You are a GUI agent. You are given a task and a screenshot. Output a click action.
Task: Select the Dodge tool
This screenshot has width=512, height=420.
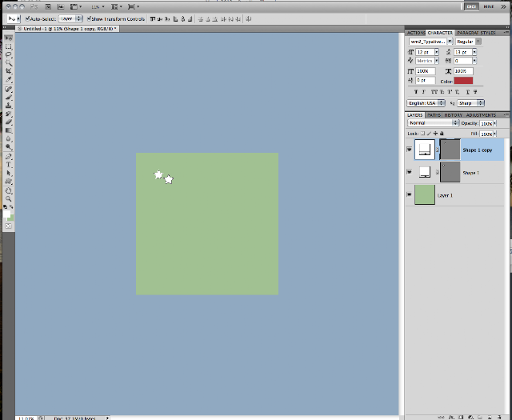pos(9,147)
